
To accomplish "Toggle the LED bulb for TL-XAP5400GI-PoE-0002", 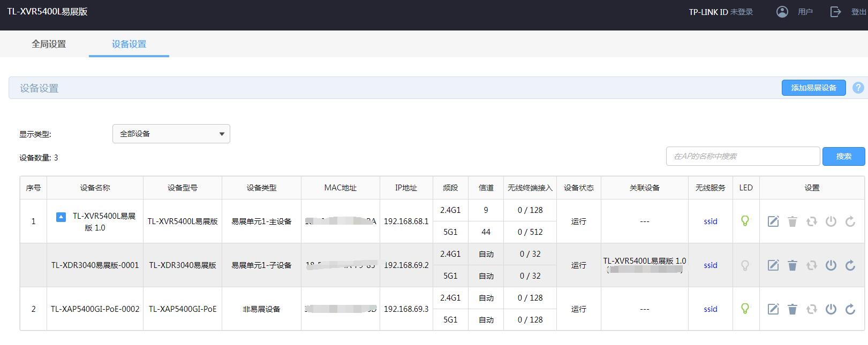I will (745, 309).
